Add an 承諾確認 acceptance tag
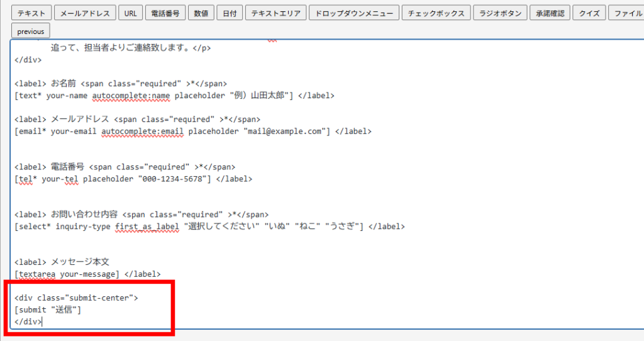 pos(550,13)
